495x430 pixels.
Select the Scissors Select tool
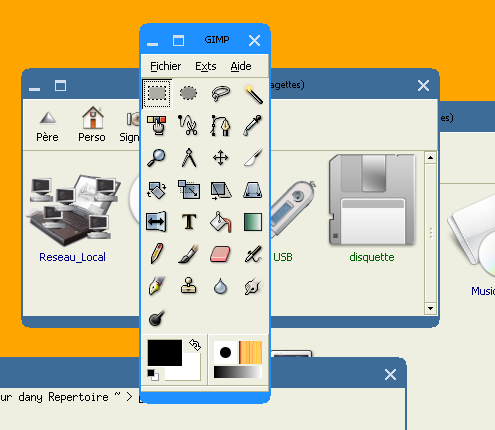pyautogui.click(x=188, y=125)
